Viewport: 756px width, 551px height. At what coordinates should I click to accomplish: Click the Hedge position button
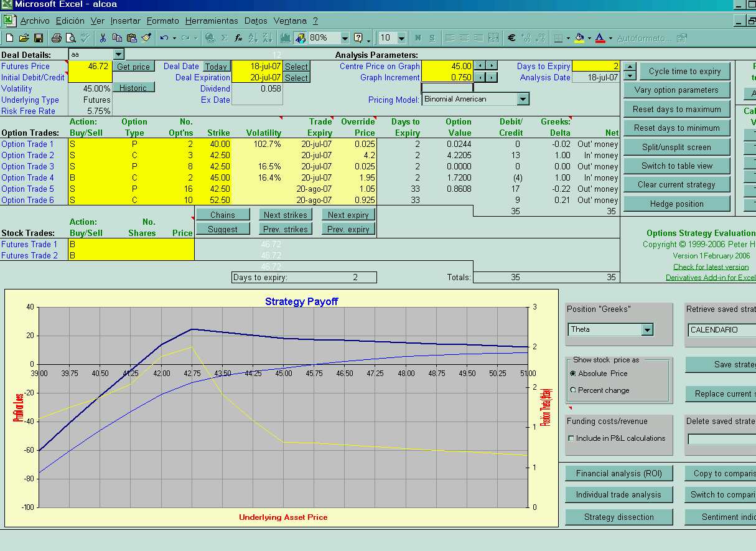[676, 204]
